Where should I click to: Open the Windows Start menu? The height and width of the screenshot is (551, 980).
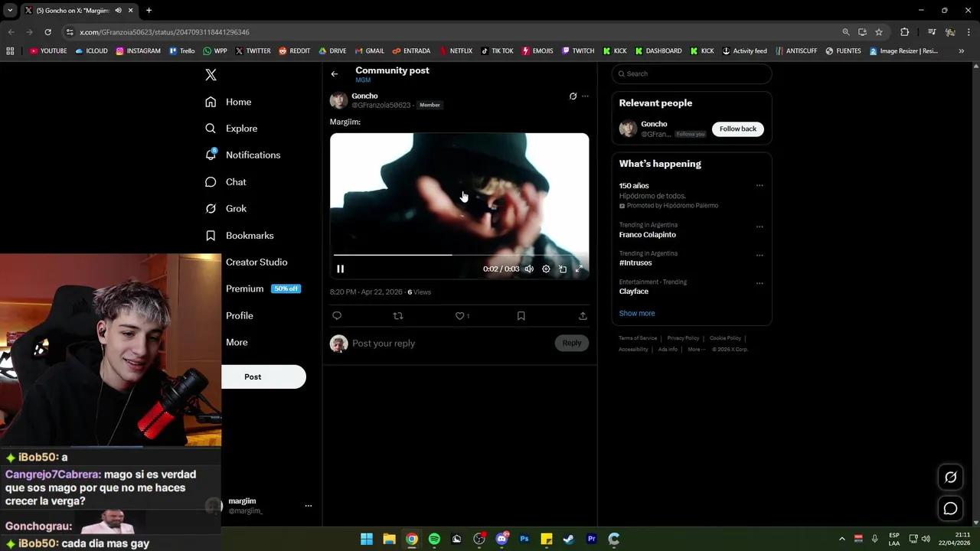(367, 539)
